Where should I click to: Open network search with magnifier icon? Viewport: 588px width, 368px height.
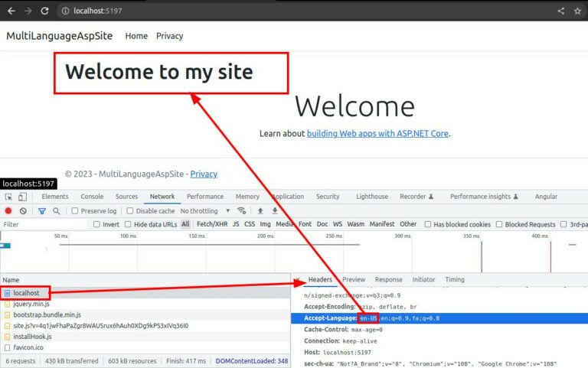pyautogui.click(x=56, y=210)
